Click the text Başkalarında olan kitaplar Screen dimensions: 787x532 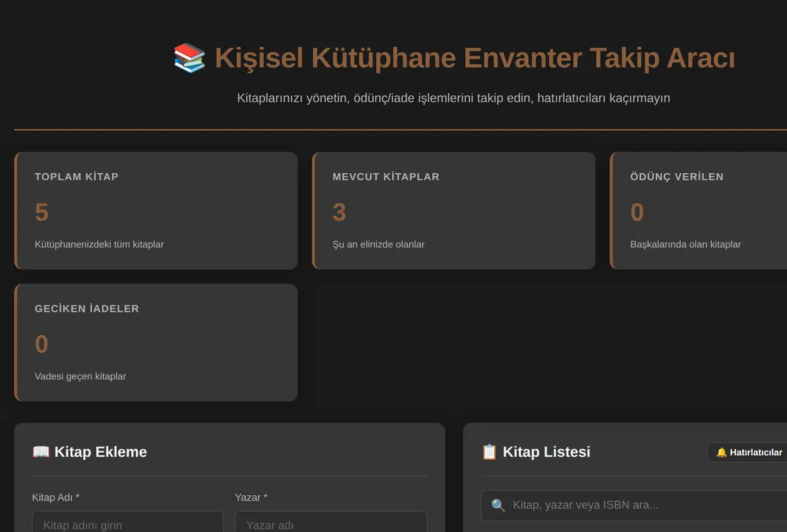tap(685, 244)
